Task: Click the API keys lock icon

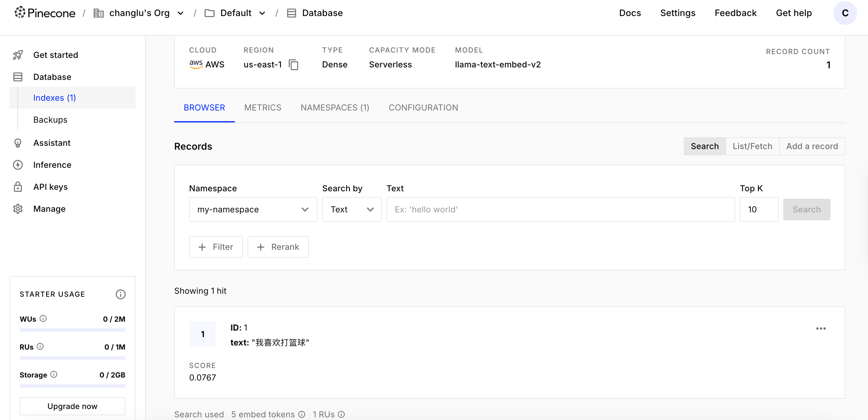Action: click(x=18, y=187)
